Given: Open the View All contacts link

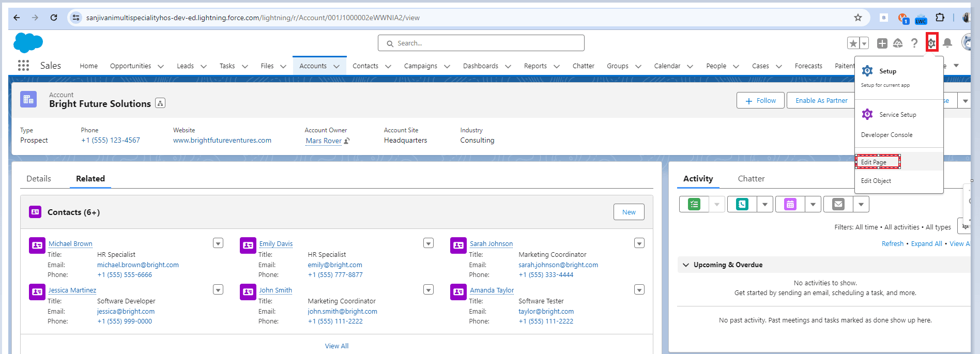Looking at the screenshot, I should [336, 346].
